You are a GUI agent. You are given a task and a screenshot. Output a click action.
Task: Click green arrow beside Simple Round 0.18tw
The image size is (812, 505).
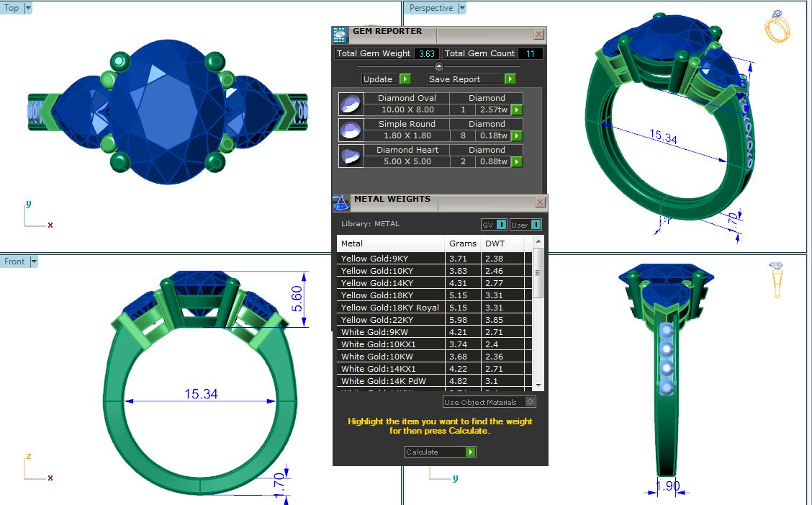pos(517,136)
